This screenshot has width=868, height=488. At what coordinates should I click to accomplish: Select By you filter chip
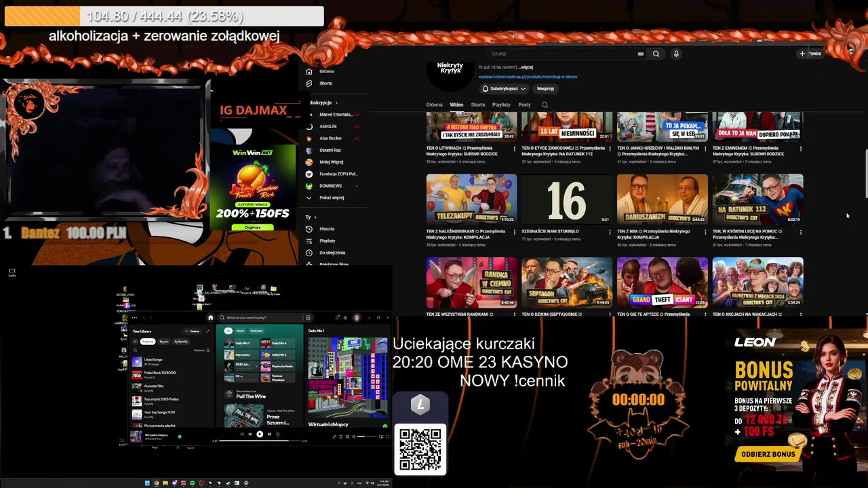tap(164, 342)
